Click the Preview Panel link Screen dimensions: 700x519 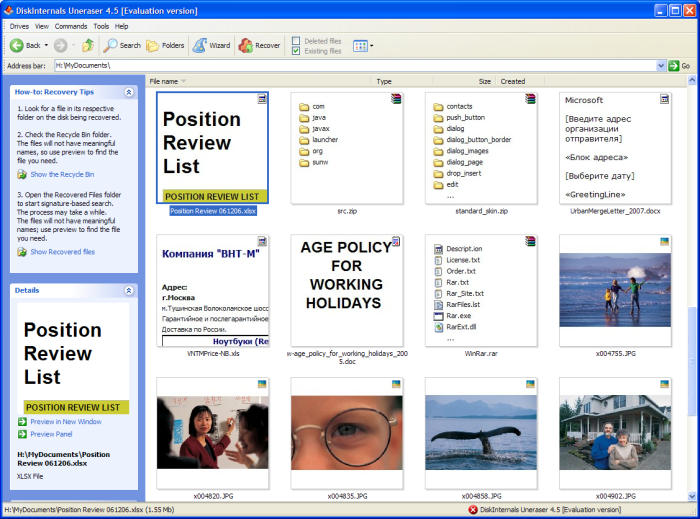point(51,434)
